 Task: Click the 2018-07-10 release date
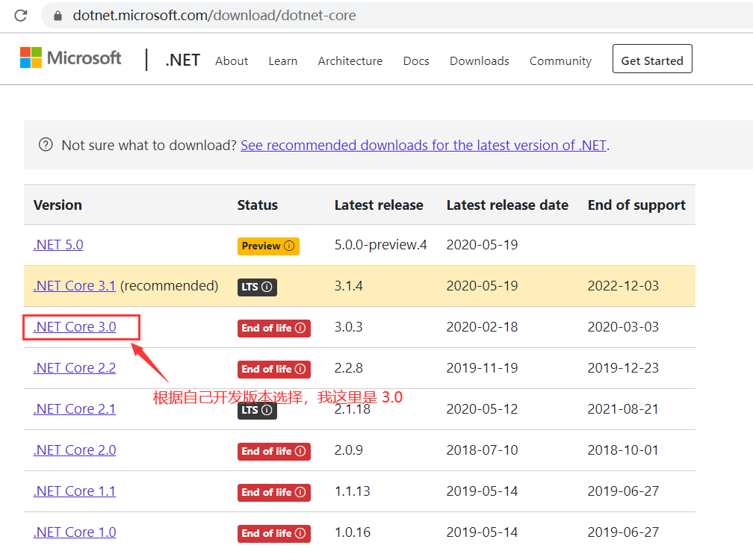click(482, 450)
